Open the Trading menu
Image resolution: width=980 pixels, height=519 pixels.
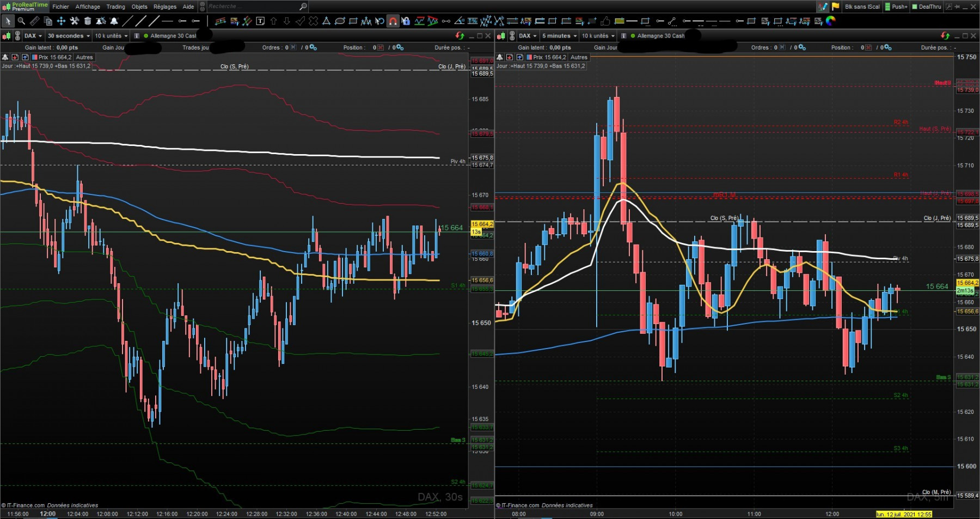click(x=115, y=7)
